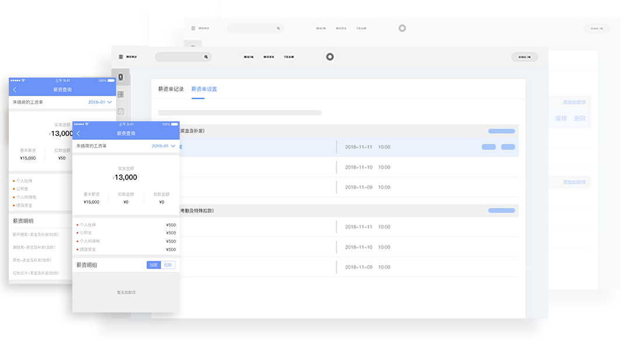Click the 编辑 link in back window
This screenshot has height=341, width=644.
coord(561,118)
